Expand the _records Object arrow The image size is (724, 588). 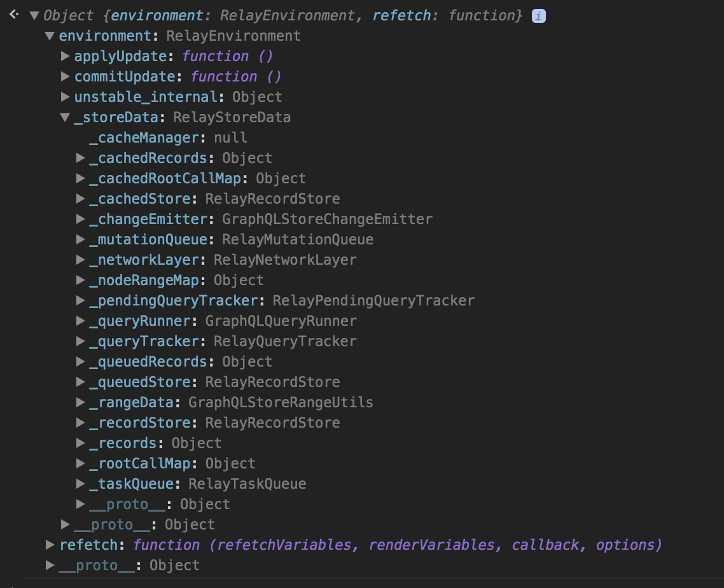80,442
